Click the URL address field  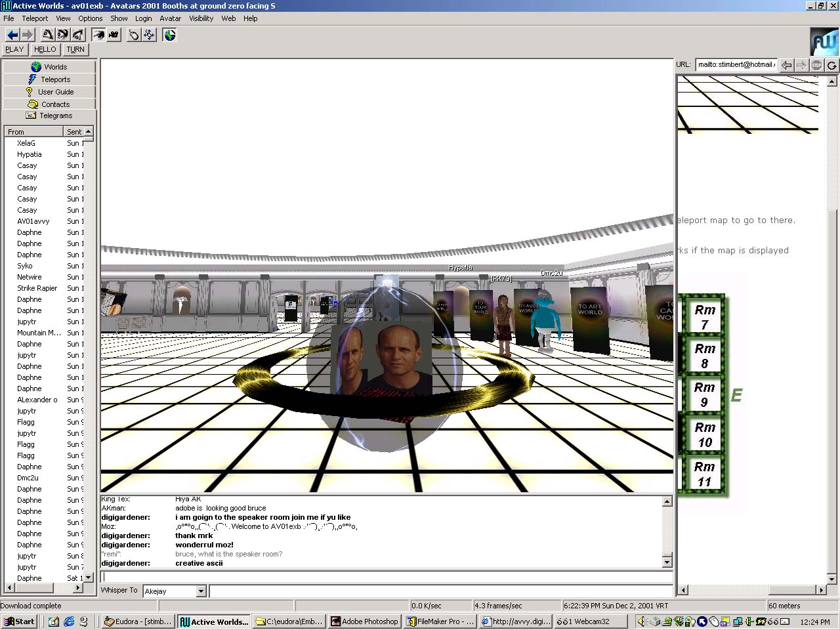click(736, 65)
